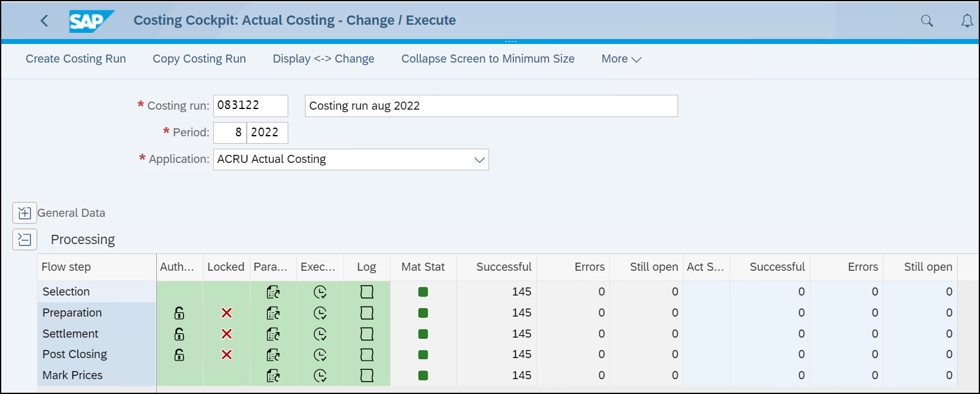Open notifications bell
Screen dimensions: 980x394
tap(967, 21)
